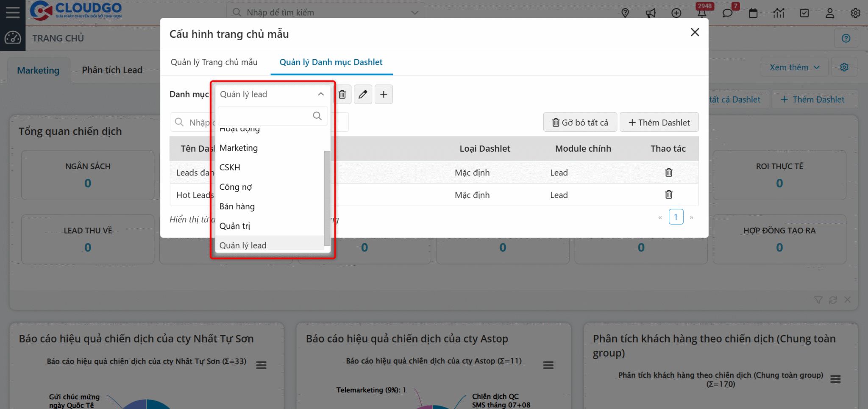Select Quản lý Danh mục Dashlet tab

(x=331, y=62)
